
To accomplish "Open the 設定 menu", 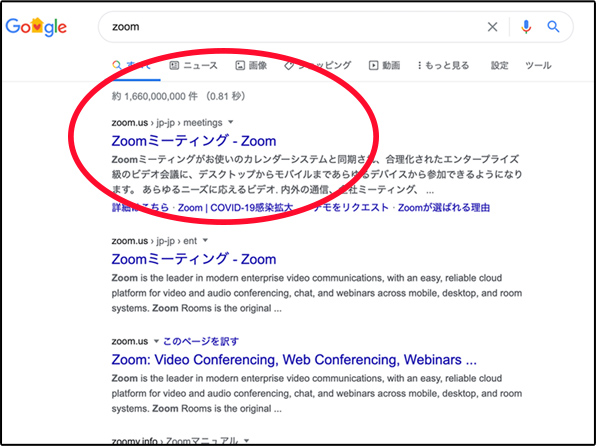I will tap(499, 65).
